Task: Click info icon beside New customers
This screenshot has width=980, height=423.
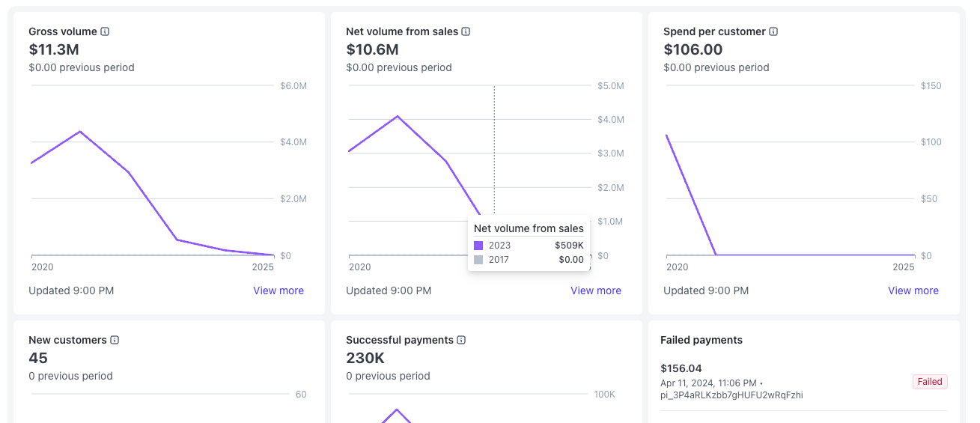Action: pos(115,340)
